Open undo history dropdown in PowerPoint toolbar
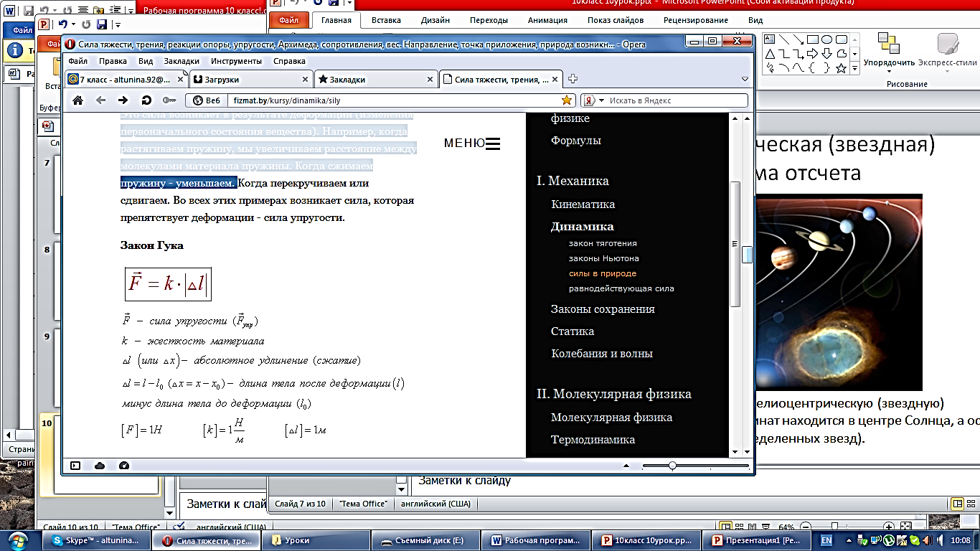This screenshot has width=980, height=551. coord(75,24)
